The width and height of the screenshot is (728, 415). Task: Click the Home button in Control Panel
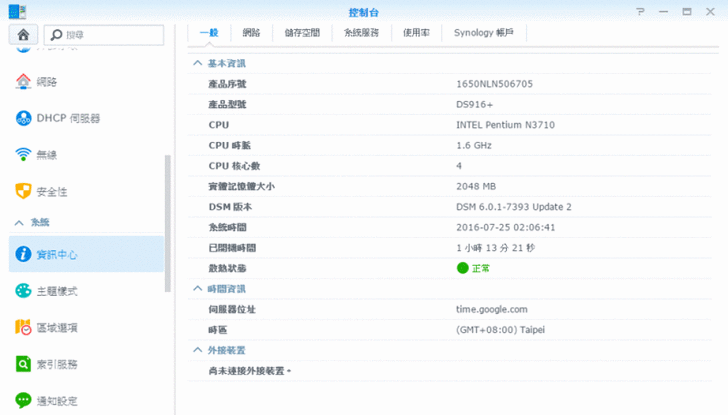click(23, 34)
